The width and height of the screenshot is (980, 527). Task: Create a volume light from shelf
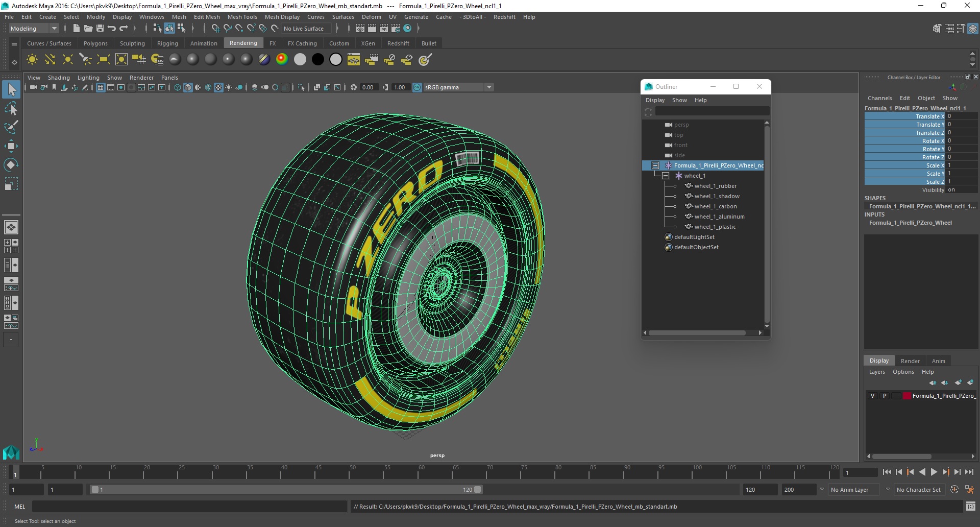(121, 60)
